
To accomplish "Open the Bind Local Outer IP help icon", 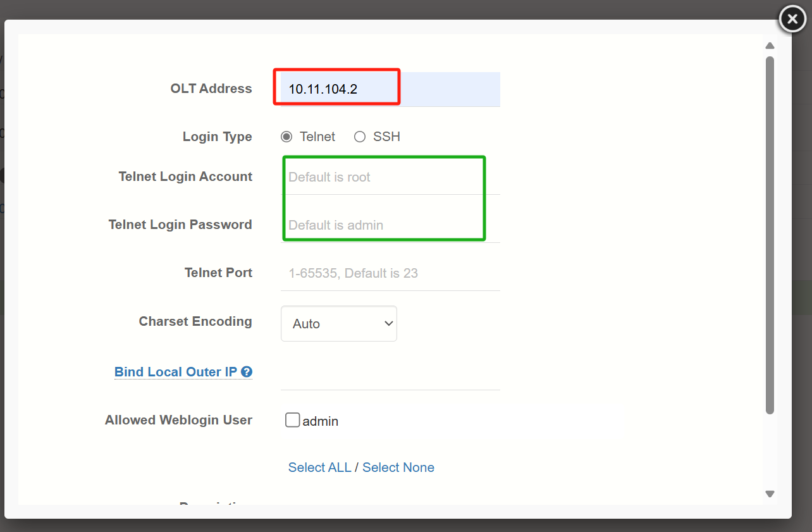I will pos(247,372).
